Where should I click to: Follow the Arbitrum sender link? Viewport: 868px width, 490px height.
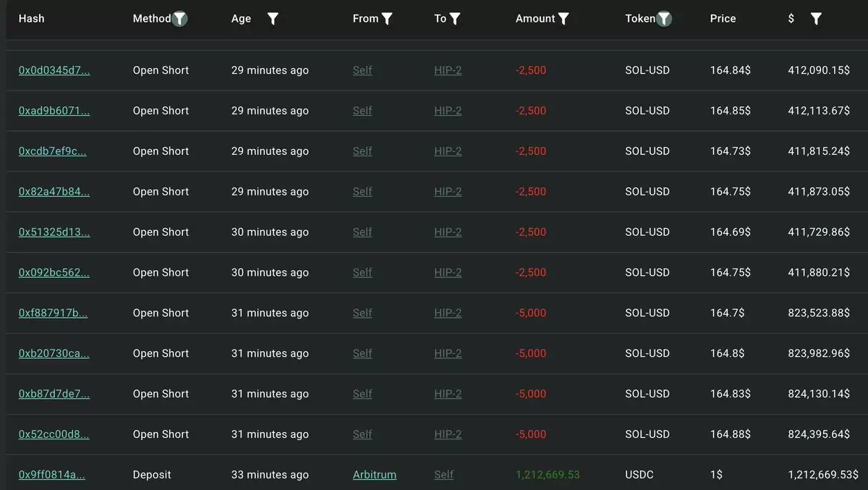pos(375,475)
